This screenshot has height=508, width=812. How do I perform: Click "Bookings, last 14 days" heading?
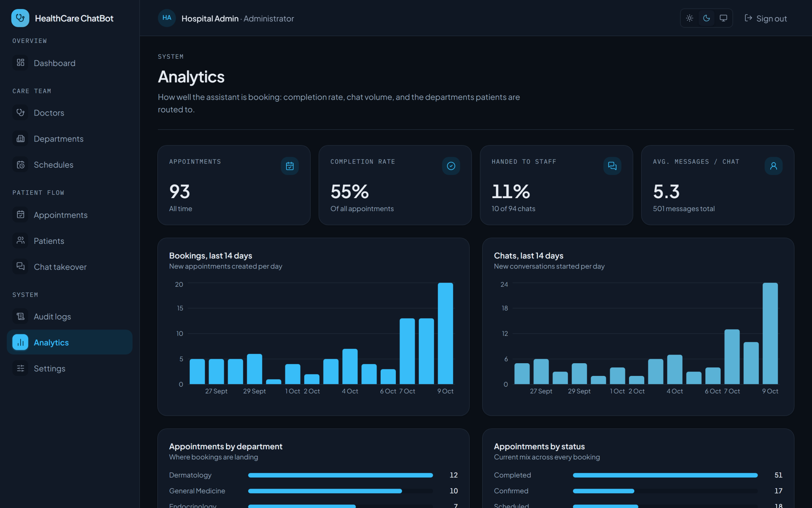coord(211,256)
